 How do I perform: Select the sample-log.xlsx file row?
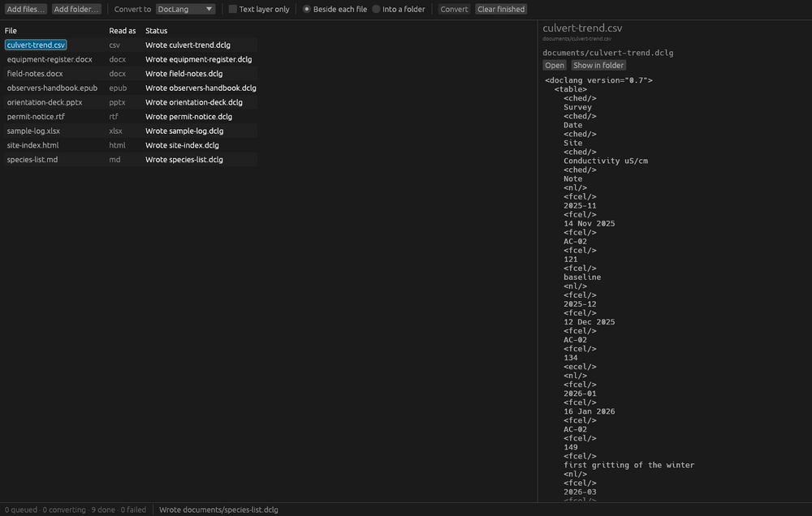click(131, 131)
